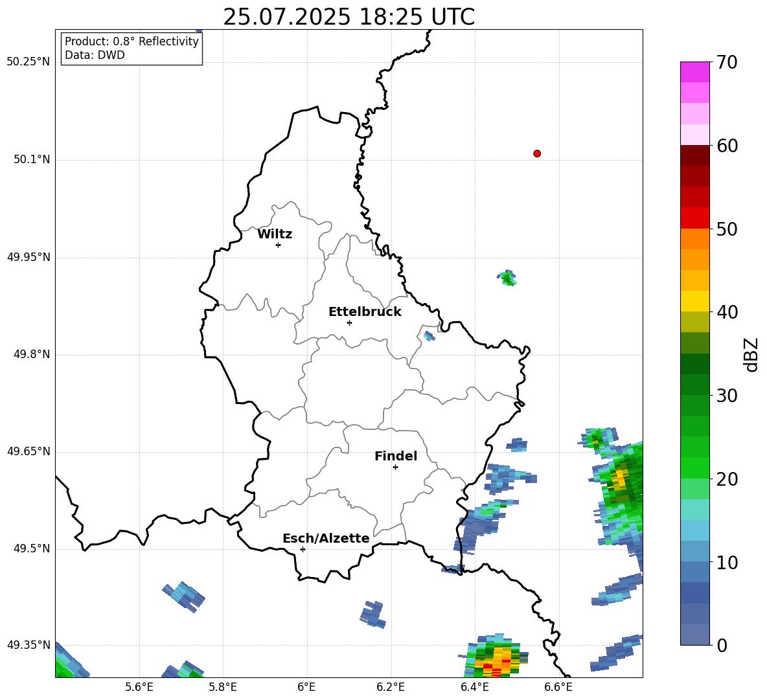
Task: Click the small green echo east of Ettelbruck
Action: click(507, 278)
